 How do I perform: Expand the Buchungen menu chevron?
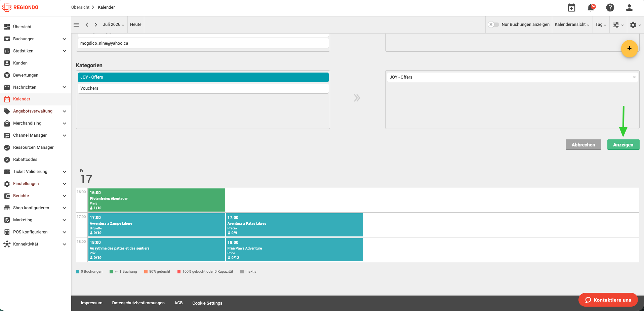click(x=65, y=39)
